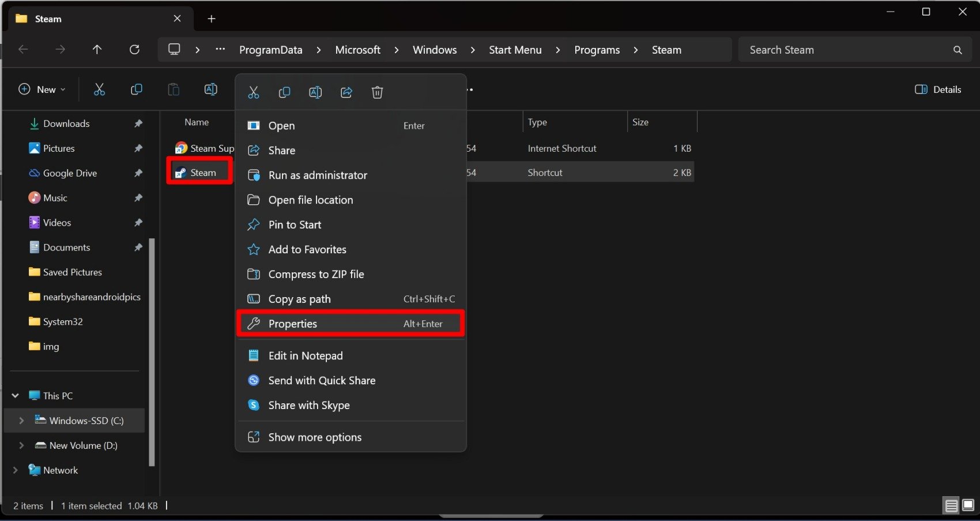Toggle the Details pane

tap(938, 89)
